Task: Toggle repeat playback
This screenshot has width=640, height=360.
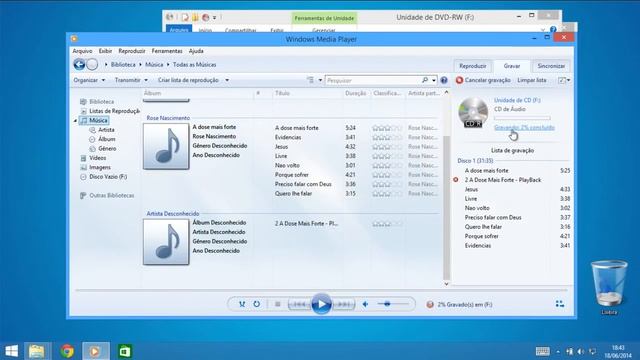Action: (256, 304)
